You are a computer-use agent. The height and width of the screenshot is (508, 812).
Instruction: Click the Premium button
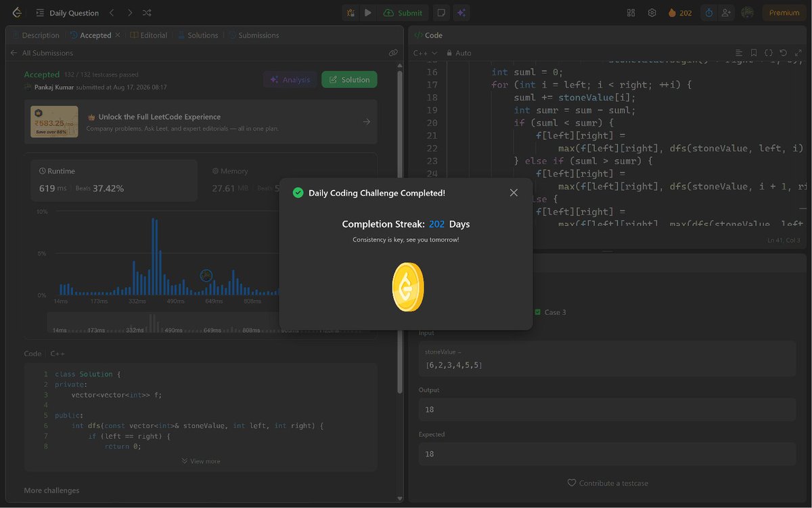point(784,13)
